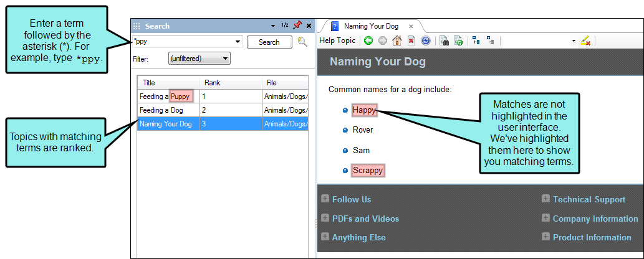Viewport: 644px width, 259px height.
Task: Click the Home icon in the help toolbar
Action: pyautogui.click(x=396, y=40)
